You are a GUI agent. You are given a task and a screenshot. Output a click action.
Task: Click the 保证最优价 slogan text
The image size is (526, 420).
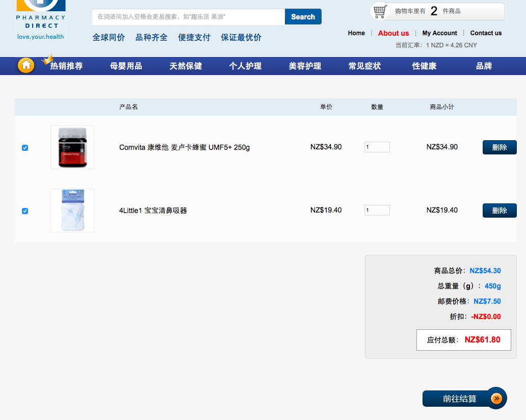click(241, 37)
